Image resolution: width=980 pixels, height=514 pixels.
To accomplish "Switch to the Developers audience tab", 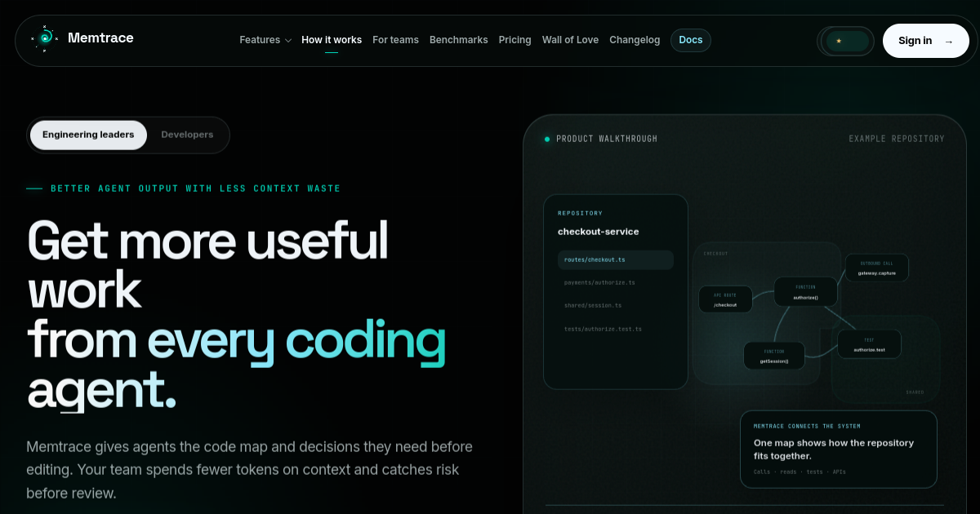I will pyautogui.click(x=187, y=135).
